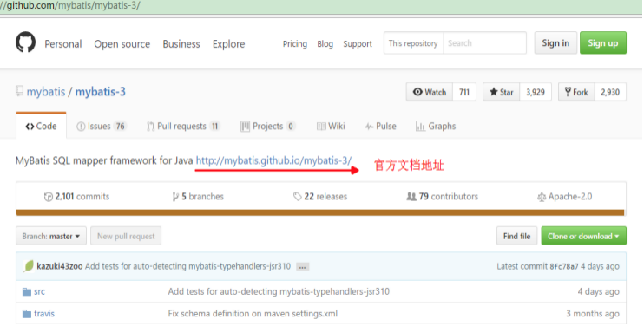The height and width of the screenshot is (326, 644).
Task: Open the travis folder
Action: (44, 314)
